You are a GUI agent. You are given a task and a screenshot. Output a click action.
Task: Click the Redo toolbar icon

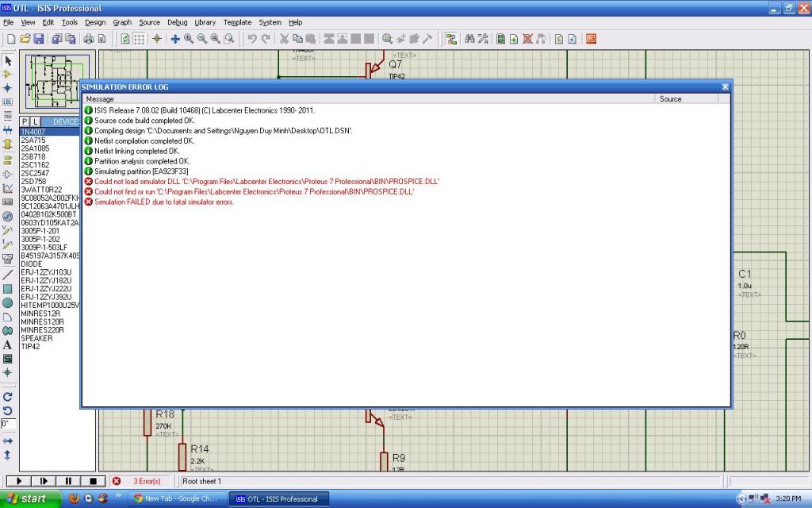[x=266, y=39]
